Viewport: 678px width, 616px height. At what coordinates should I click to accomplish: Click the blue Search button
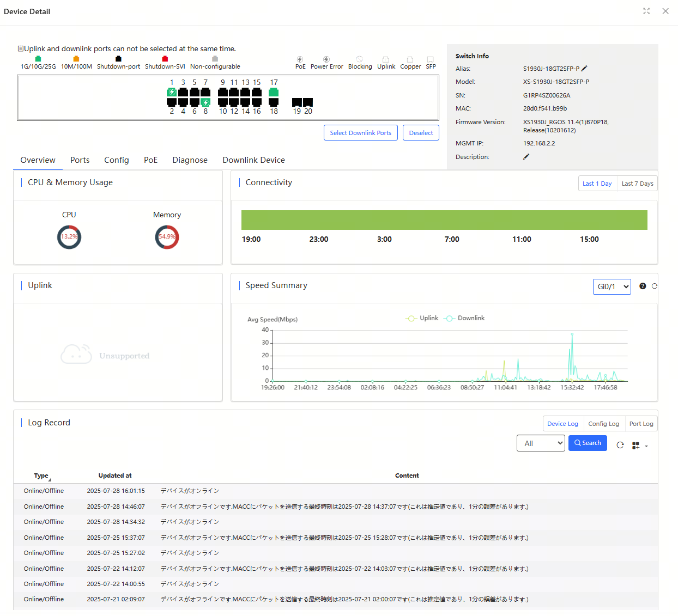coord(588,443)
